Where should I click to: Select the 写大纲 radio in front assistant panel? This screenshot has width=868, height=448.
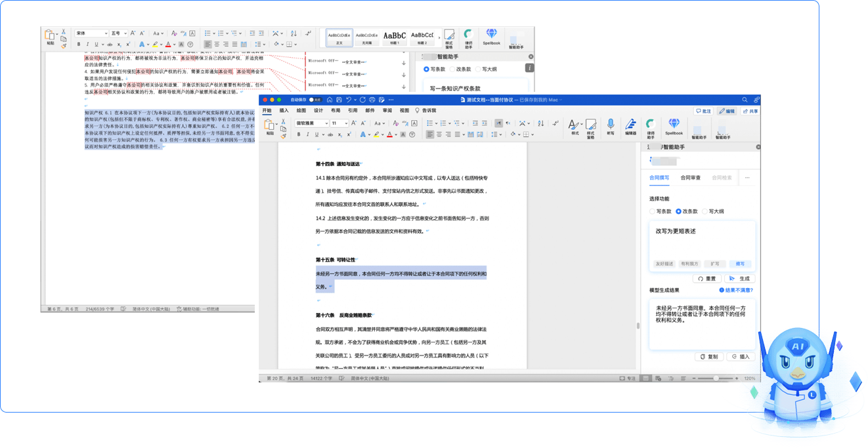pos(705,212)
